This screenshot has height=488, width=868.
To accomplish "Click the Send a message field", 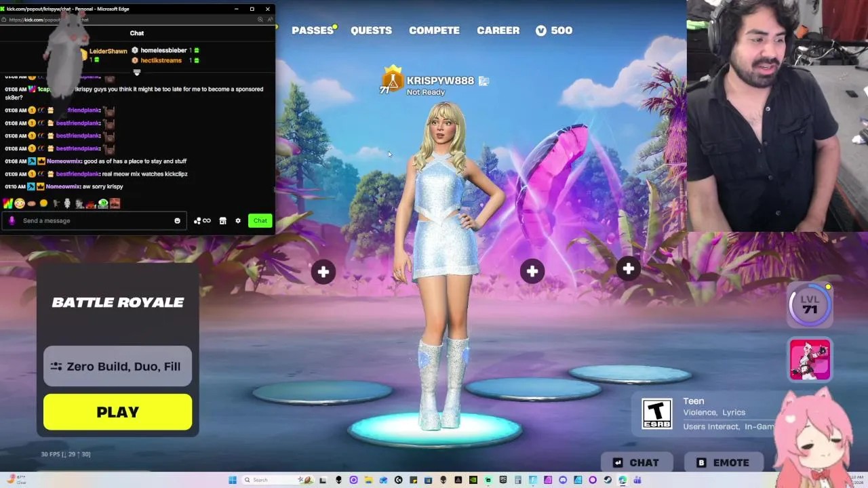I will pos(95,220).
